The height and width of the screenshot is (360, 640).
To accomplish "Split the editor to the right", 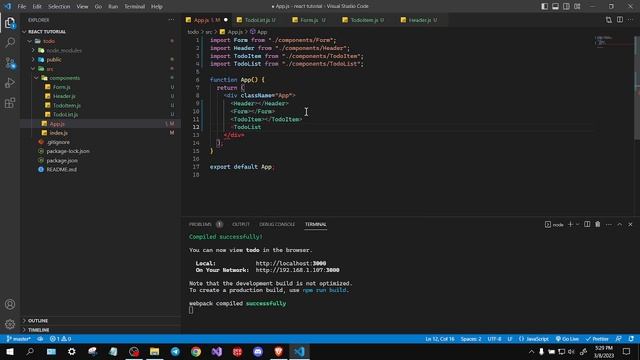I will click(x=620, y=20).
